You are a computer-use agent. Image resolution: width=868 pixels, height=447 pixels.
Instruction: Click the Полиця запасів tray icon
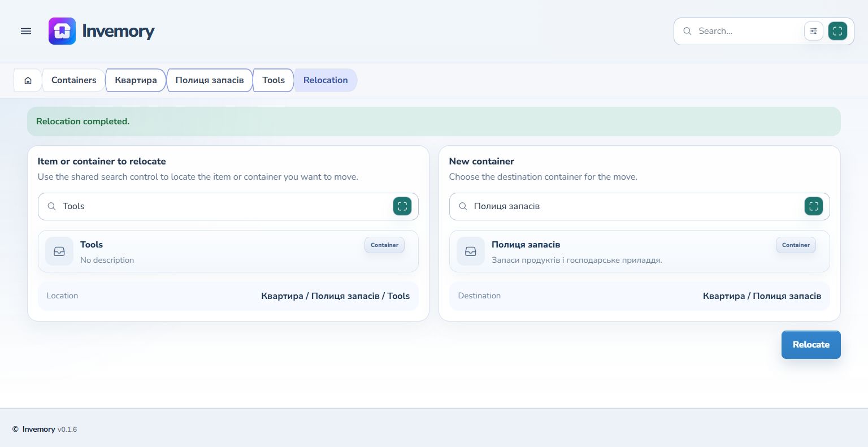coord(471,251)
